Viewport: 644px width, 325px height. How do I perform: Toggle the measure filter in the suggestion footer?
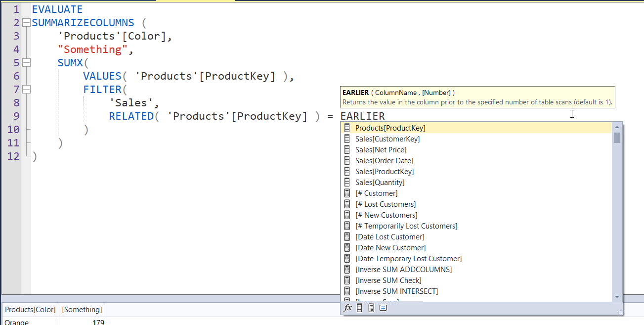pos(370,307)
